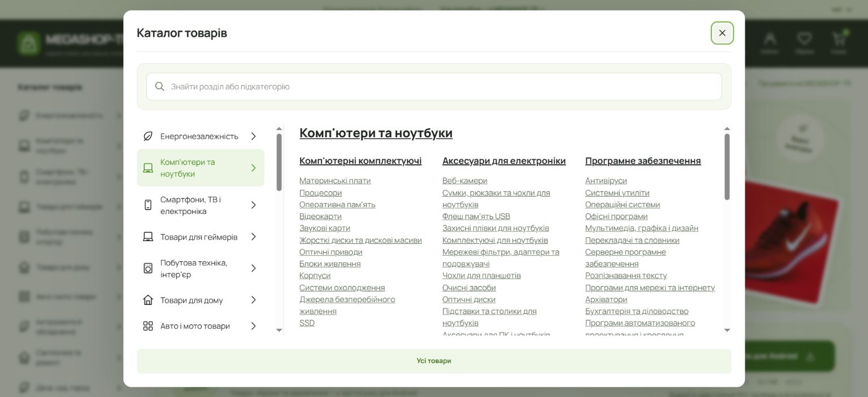Open Оптичні приводи link
This screenshot has width=868, height=397.
pos(331,252)
